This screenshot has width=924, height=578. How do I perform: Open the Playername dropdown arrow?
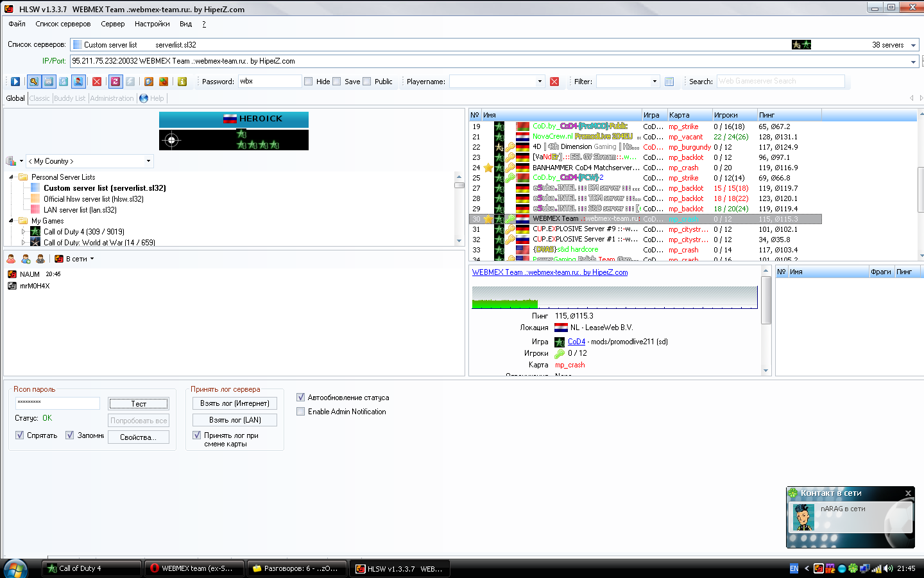(x=540, y=82)
